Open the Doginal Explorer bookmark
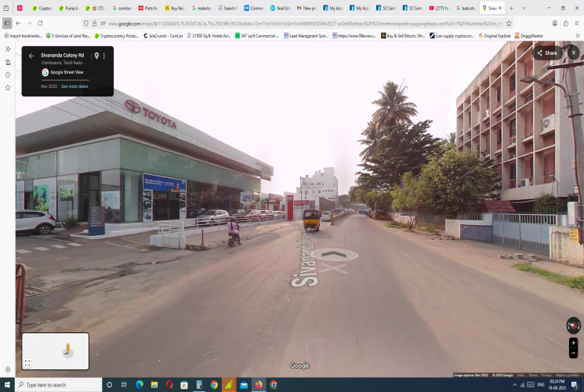Viewport: 584px width, 392px height. pyautogui.click(x=495, y=36)
